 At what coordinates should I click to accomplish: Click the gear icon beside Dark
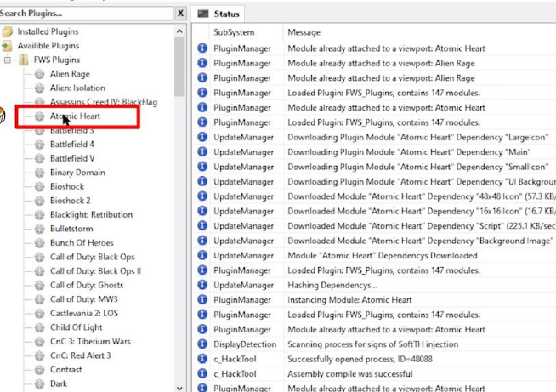click(40, 383)
